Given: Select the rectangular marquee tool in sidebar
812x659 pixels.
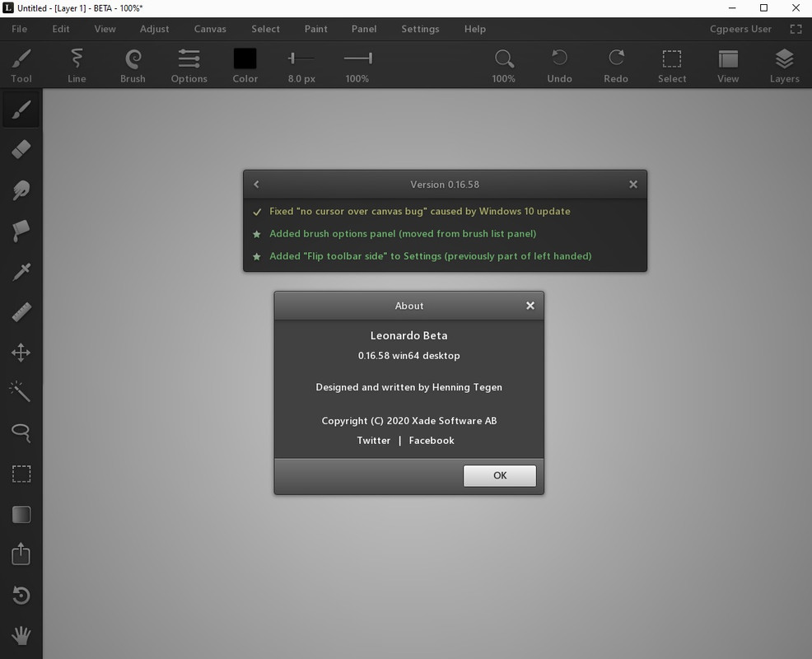Looking at the screenshot, I should click(x=21, y=474).
